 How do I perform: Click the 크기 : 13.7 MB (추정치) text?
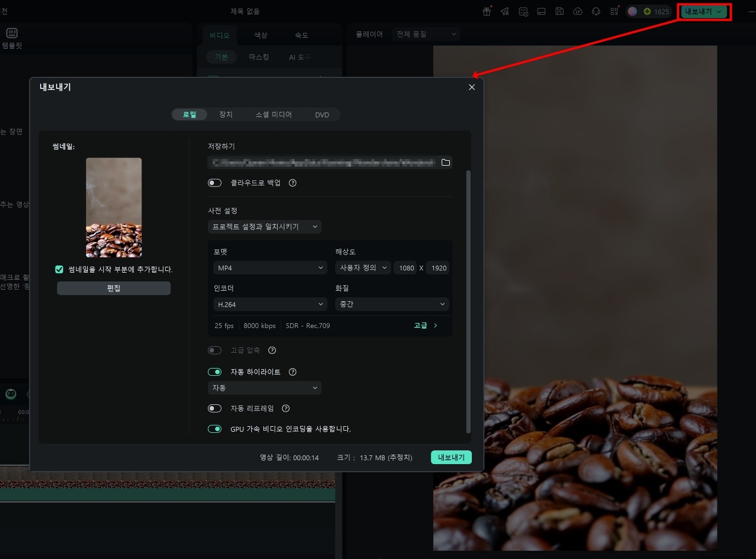point(375,458)
